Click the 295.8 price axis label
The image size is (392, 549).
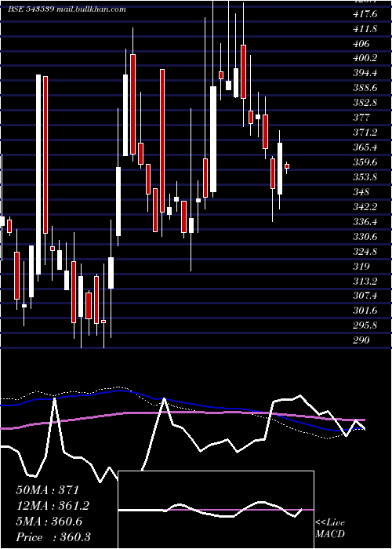pyautogui.click(x=365, y=325)
